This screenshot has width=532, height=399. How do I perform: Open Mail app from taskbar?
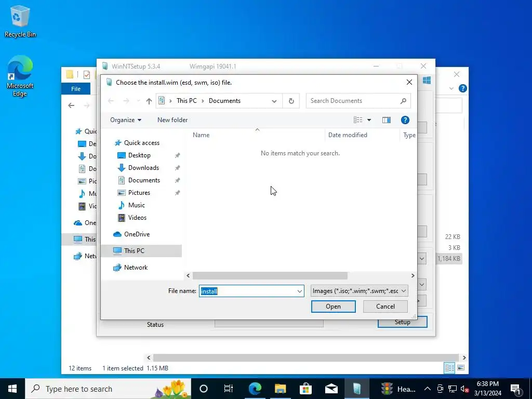click(331, 389)
